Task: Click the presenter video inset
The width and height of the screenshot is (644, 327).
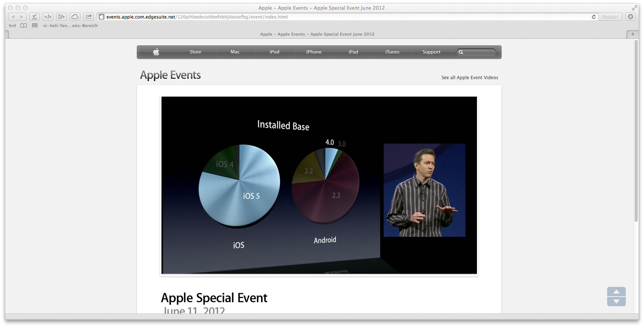Action: tap(424, 190)
